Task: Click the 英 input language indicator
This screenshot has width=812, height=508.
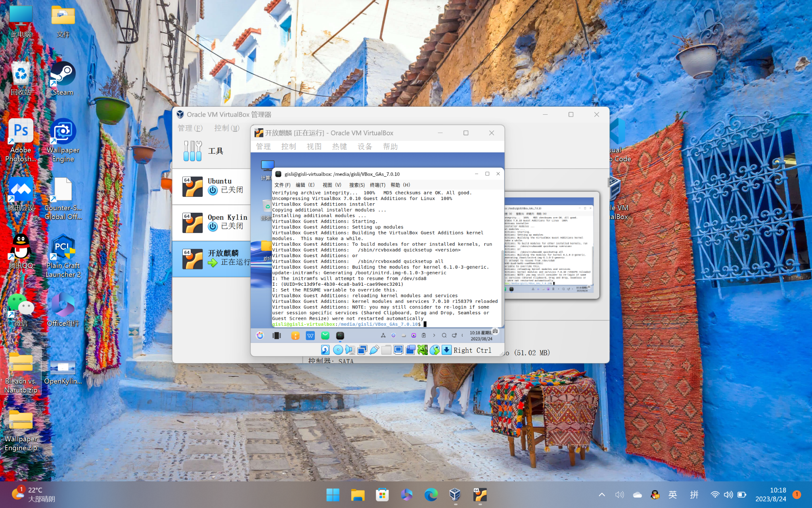Action: (x=672, y=495)
